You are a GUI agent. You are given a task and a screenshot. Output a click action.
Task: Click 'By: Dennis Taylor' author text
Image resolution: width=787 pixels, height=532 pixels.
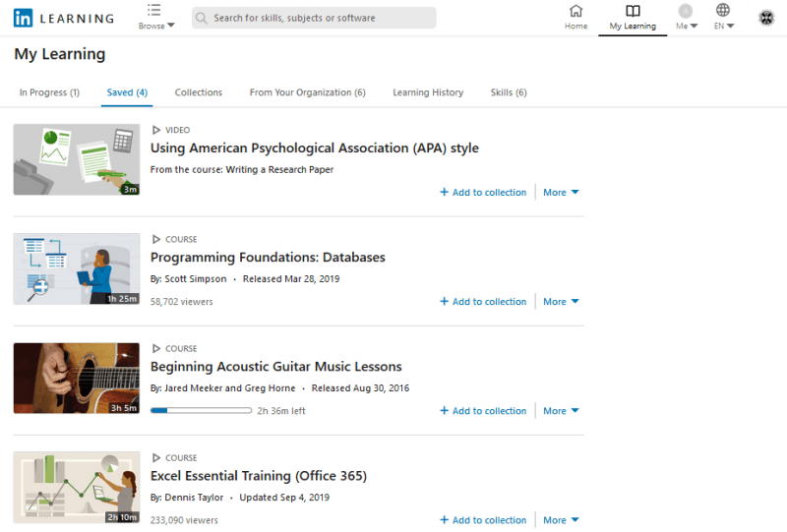187,498
